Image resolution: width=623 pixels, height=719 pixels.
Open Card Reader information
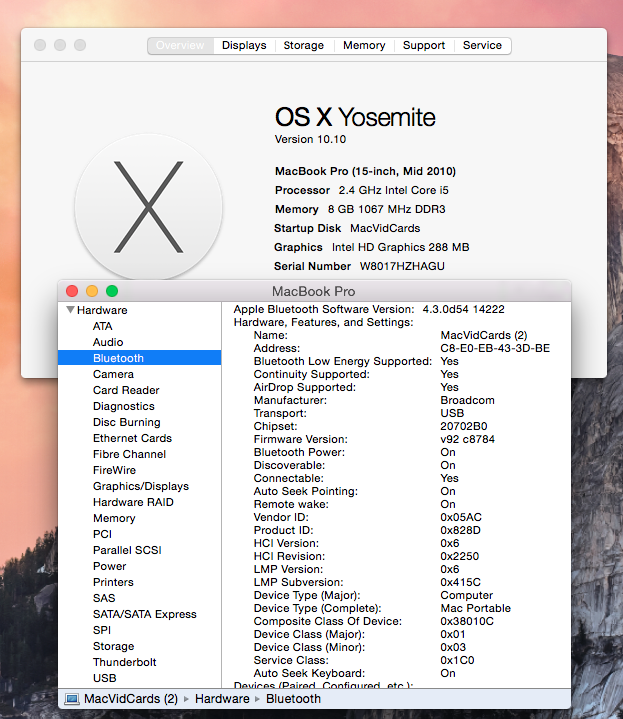(126, 390)
